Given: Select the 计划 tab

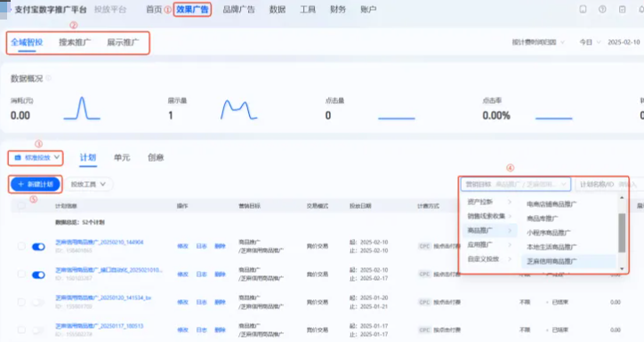Looking at the screenshot, I should coord(88,157).
